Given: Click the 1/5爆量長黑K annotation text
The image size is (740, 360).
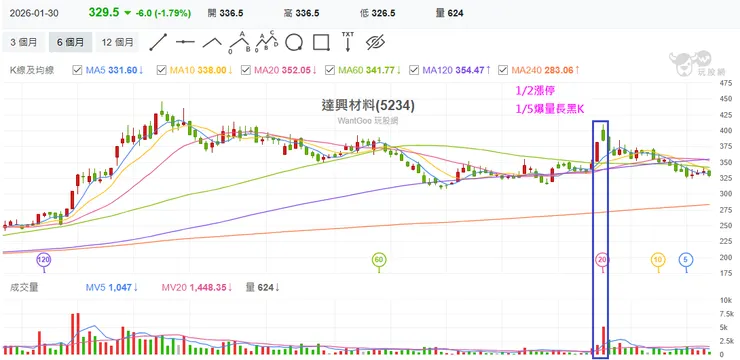Looking at the screenshot, I should point(550,109).
